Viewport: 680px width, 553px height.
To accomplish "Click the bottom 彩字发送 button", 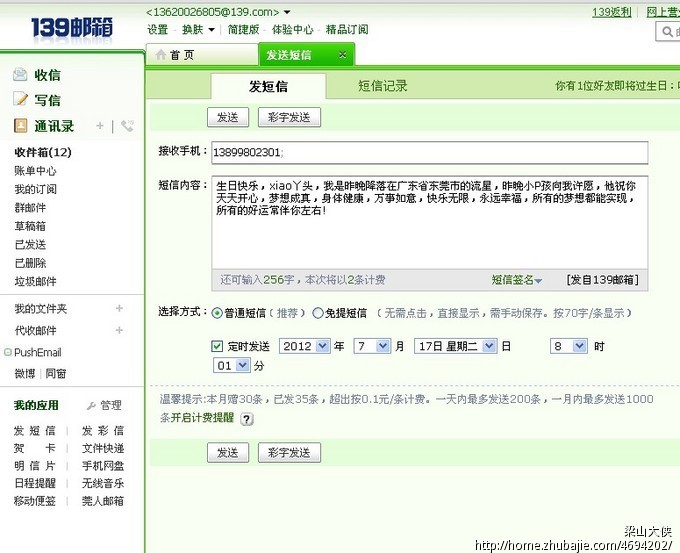I will (x=289, y=453).
